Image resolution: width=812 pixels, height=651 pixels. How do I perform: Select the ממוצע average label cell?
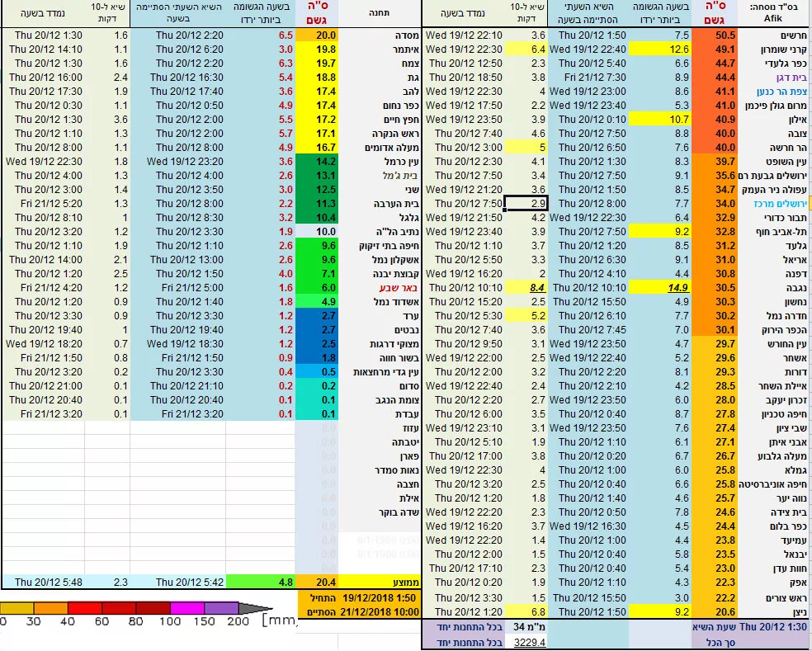coord(380,582)
